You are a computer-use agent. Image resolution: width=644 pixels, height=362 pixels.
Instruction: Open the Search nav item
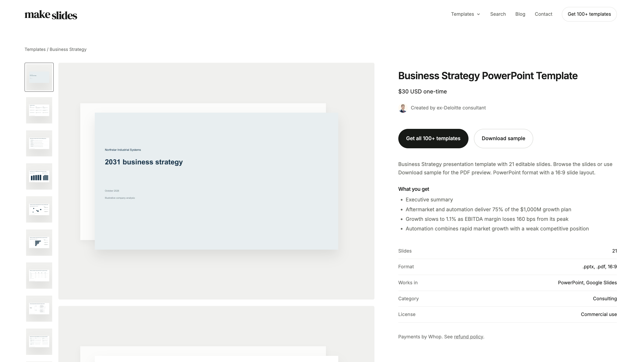pos(498,14)
